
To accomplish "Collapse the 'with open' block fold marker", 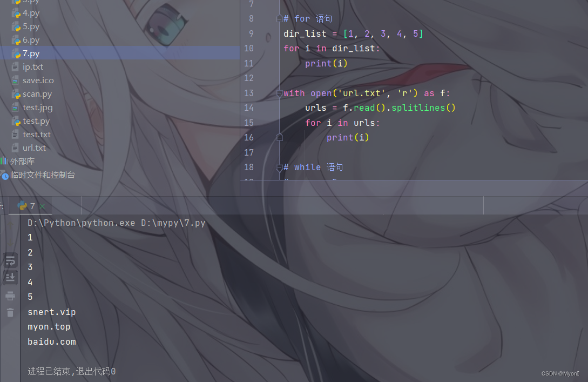I will [279, 93].
